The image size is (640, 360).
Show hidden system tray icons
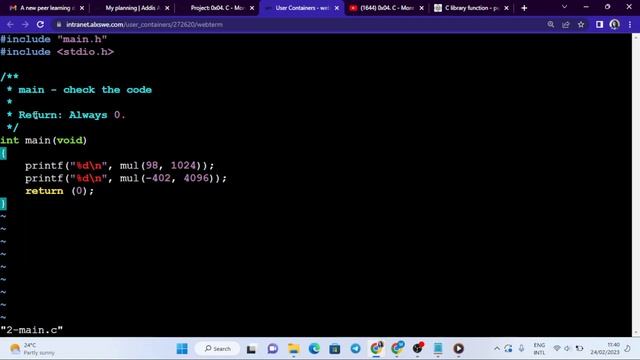point(497,349)
